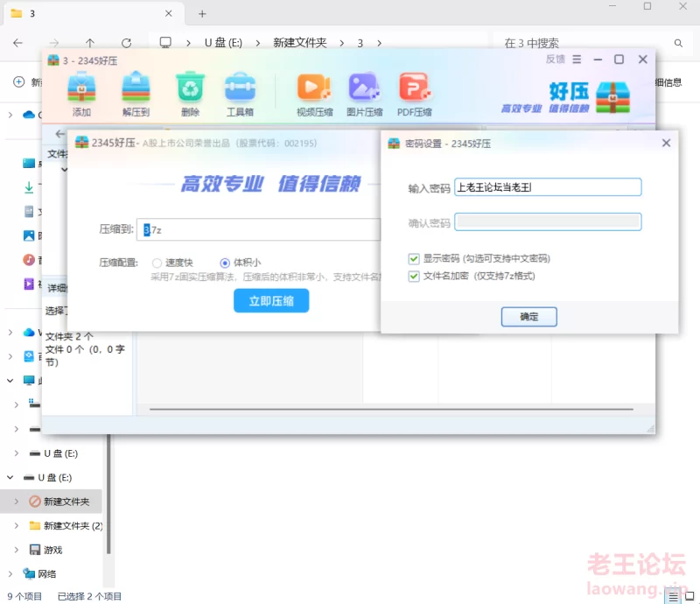Select 游戏 in the navigation tree
The height and width of the screenshot is (604, 700).
(53, 550)
